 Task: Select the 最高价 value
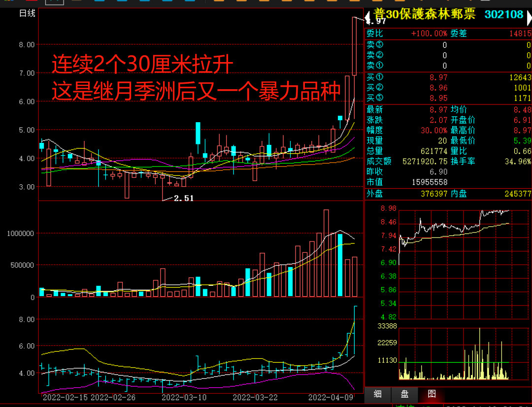pyautogui.click(x=523, y=131)
